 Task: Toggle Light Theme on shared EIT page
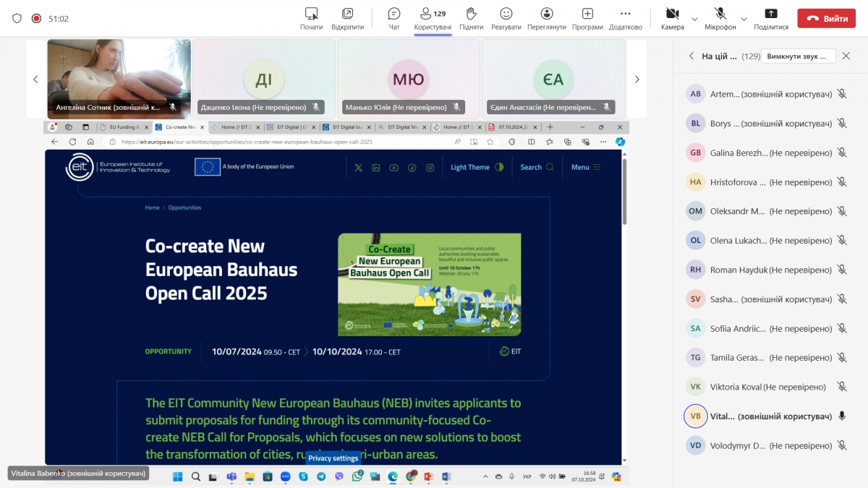(x=477, y=167)
